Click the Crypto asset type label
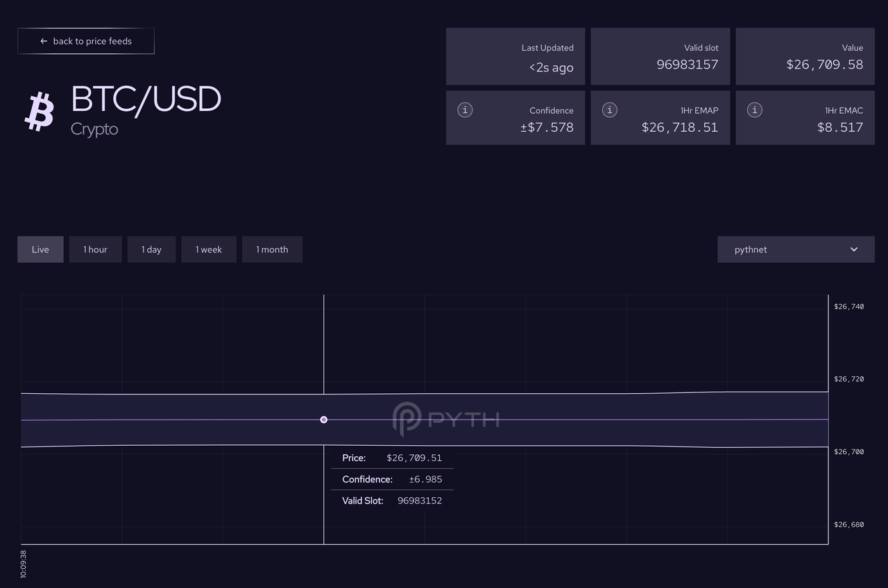This screenshot has width=888, height=588. (x=94, y=129)
